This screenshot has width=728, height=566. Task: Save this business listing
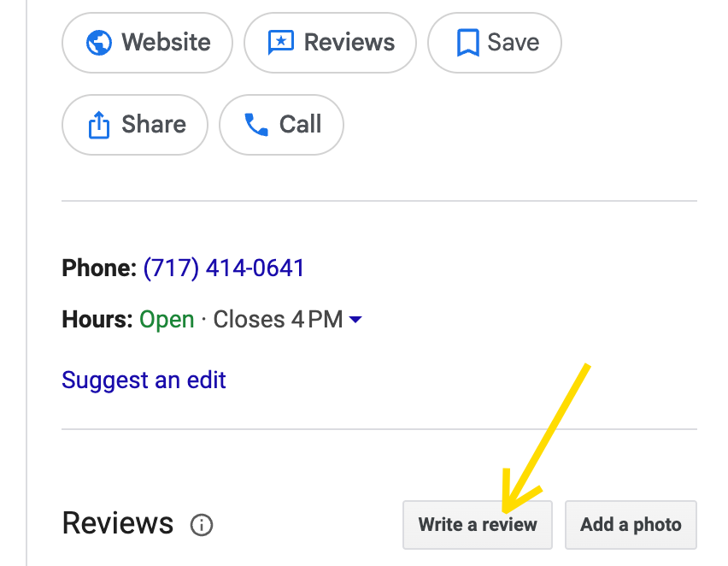point(495,43)
